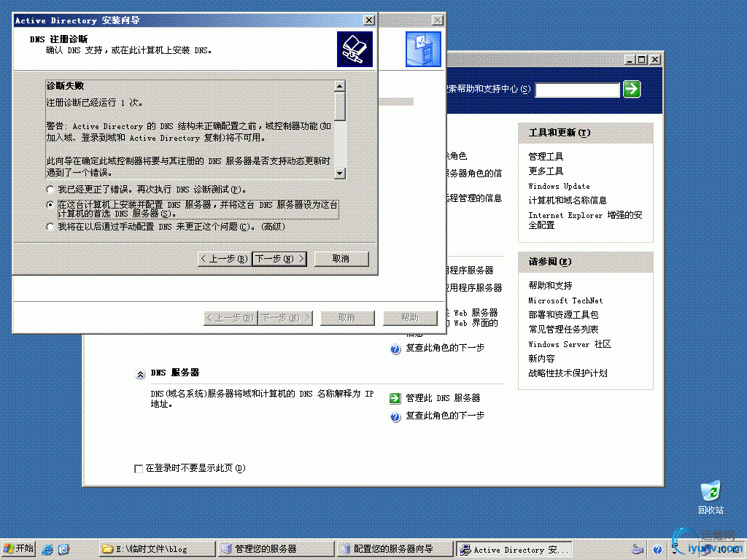Select the re-run DNS diagnostic test radio option

point(50,190)
